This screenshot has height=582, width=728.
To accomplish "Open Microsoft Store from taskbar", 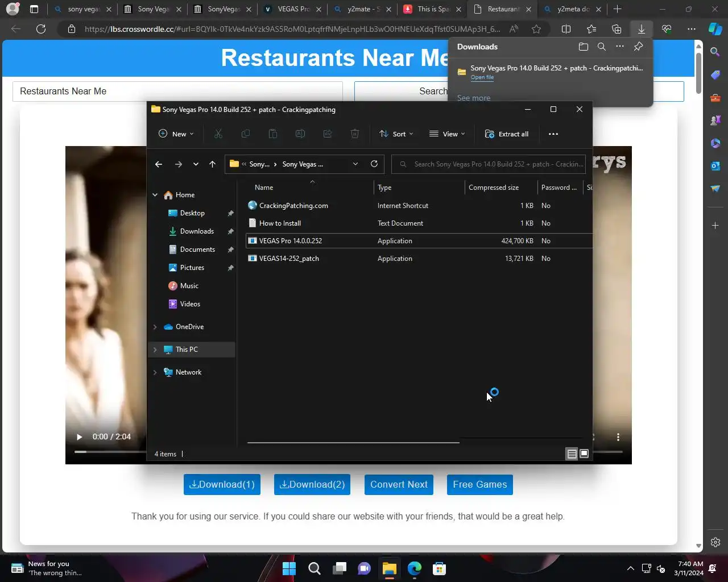I will click(x=439, y=568).
